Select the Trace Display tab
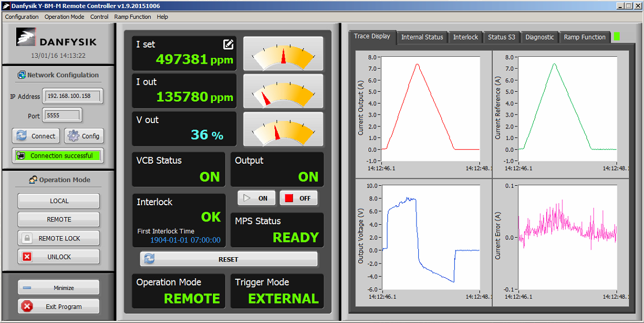Screen dimensions: 644x323 (372, 36)
